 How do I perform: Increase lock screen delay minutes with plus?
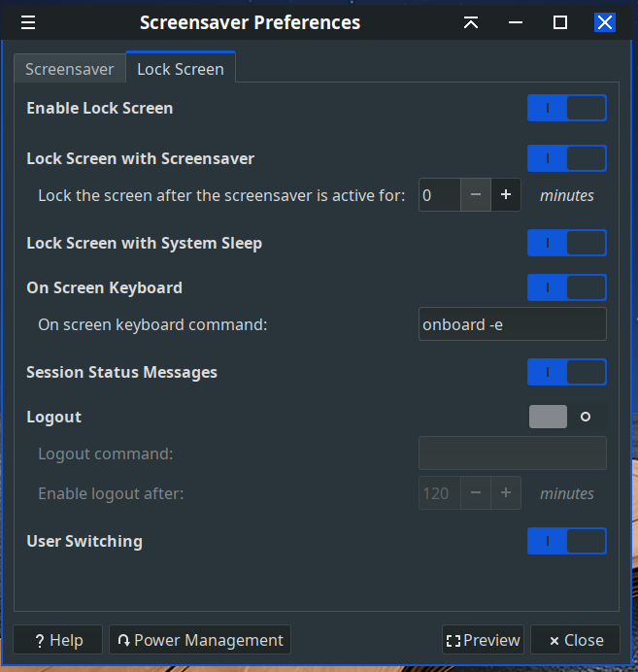[x=506, y=195]
